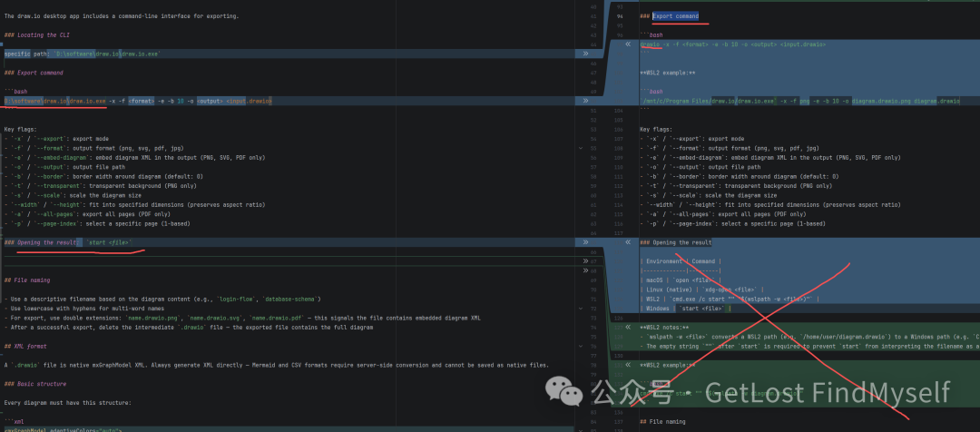Click 'A .drawio file is native mxGraphModel' paragraph
Image resolution: width=980 pixels, height=432 pixels.
(276, 365)
